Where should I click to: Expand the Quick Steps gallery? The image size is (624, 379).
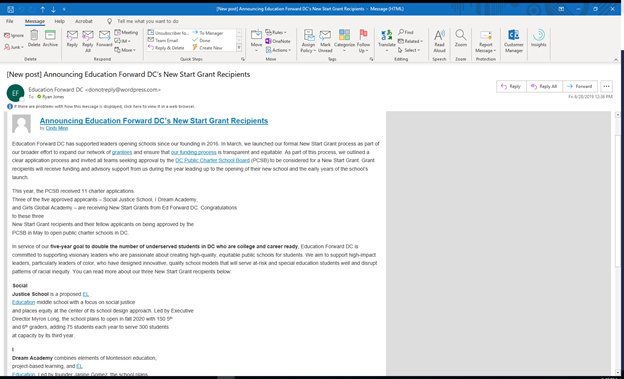click(x=239, y=48)
